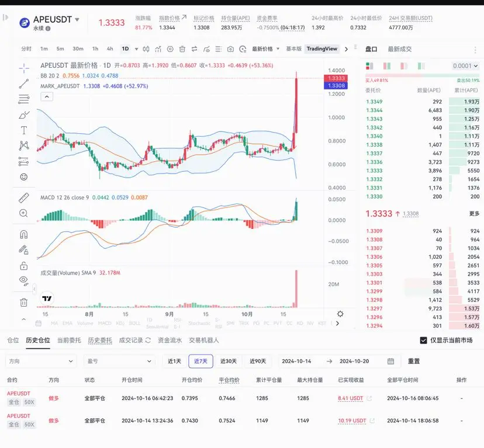The width and height of the screenshot is (484, 448).
Task: Click the list layout icon in toolbar
Action: click(x=218, y=49)
